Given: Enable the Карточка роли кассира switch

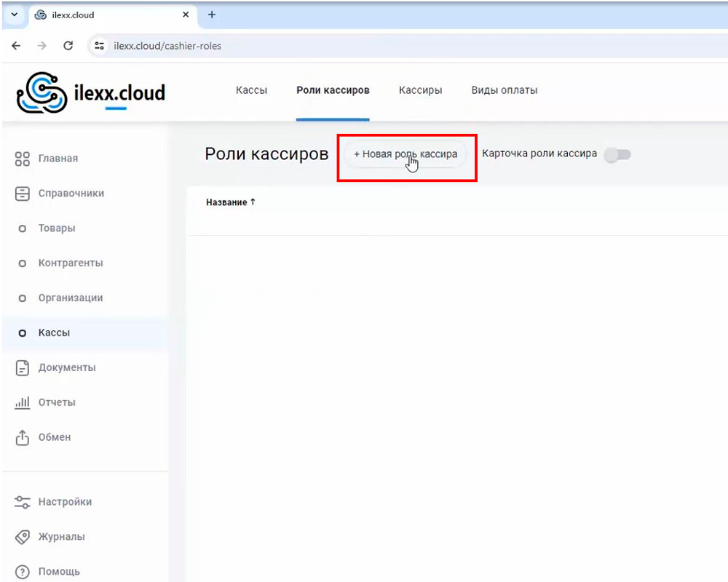Looking at the screenshot, I should (x=618, y=154).
